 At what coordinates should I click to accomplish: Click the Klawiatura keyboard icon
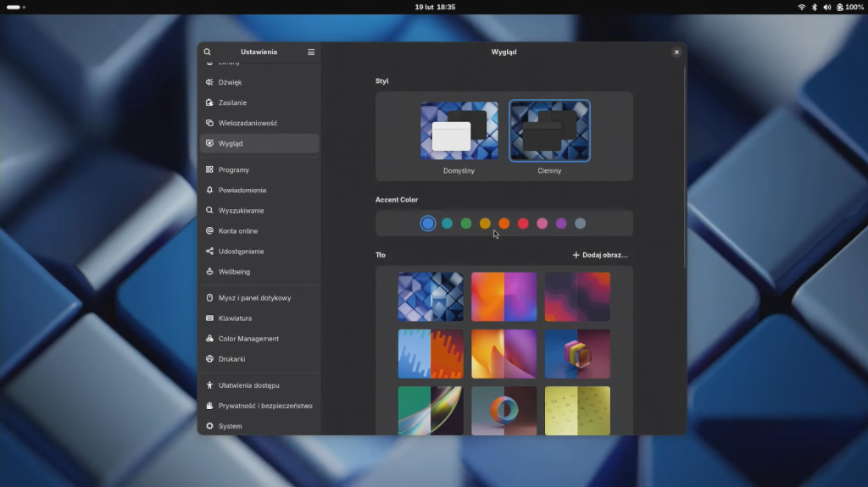click(x=209, y=318)
